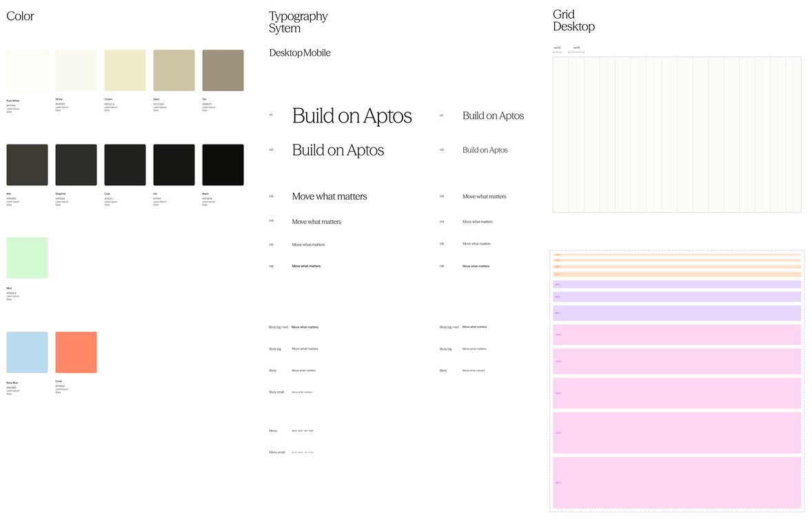
Task: Select the Tan color swatch
Action: (x=223, y=70)
